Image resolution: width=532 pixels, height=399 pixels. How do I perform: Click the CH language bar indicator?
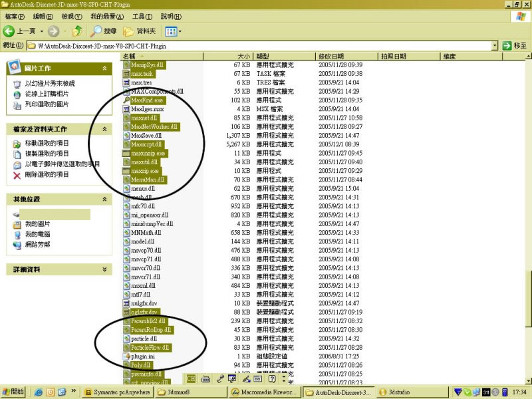191,378
